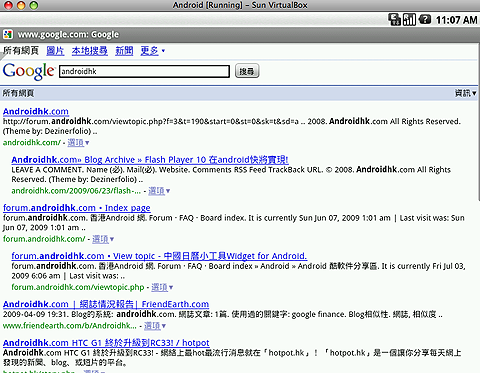Expand the 更多 more menu
The image size is (480, 373).
coord(152,51)
